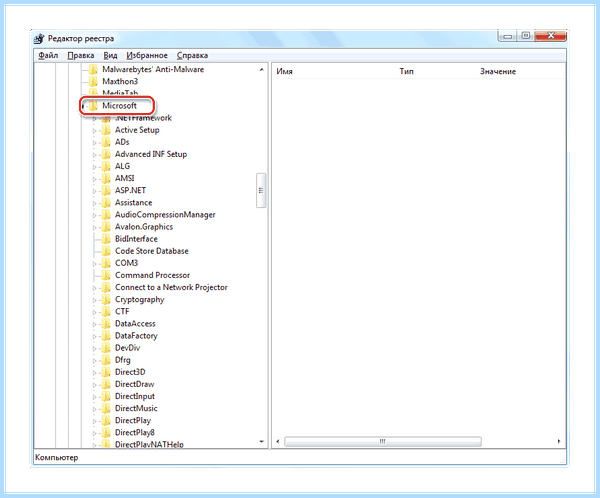
Task: Expand the Cryptography key
Action: click(95, 300)
